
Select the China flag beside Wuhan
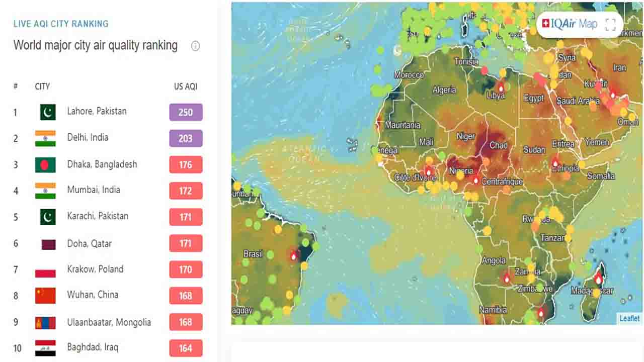coord(45,295)
